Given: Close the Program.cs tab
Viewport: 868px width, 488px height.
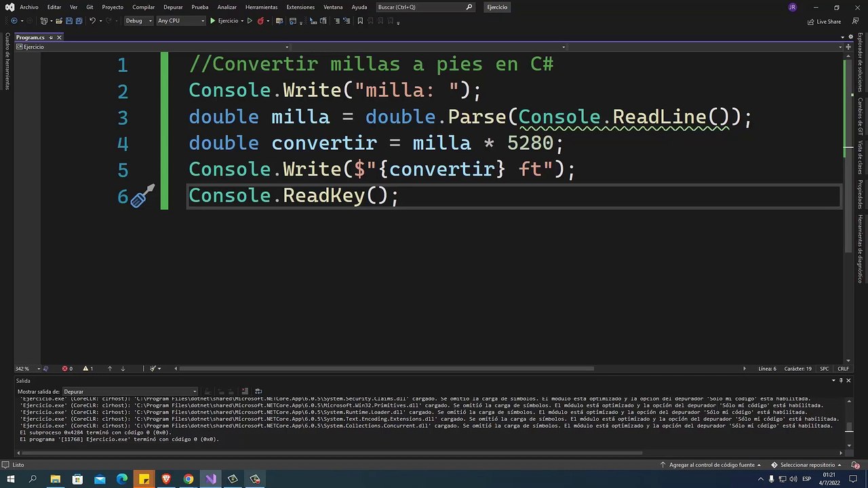Looking at the screenshot, I should pos(59,37).
